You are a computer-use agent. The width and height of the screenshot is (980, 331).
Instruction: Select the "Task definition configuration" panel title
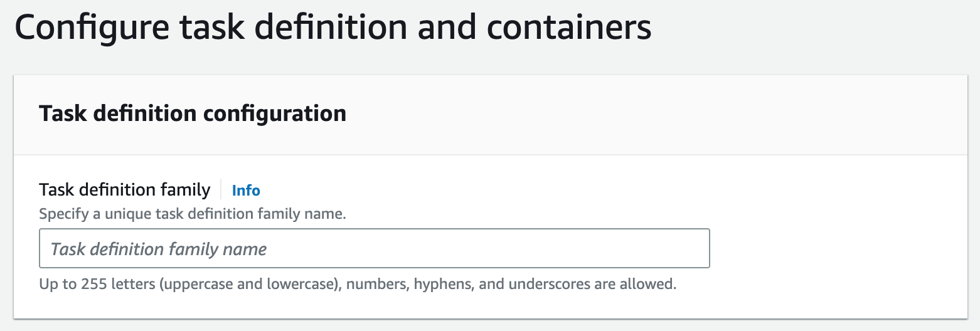[193, 113]
